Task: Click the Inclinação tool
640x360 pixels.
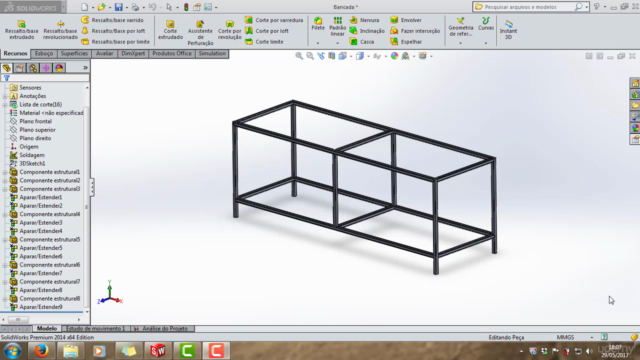Action: click(367, 31)
